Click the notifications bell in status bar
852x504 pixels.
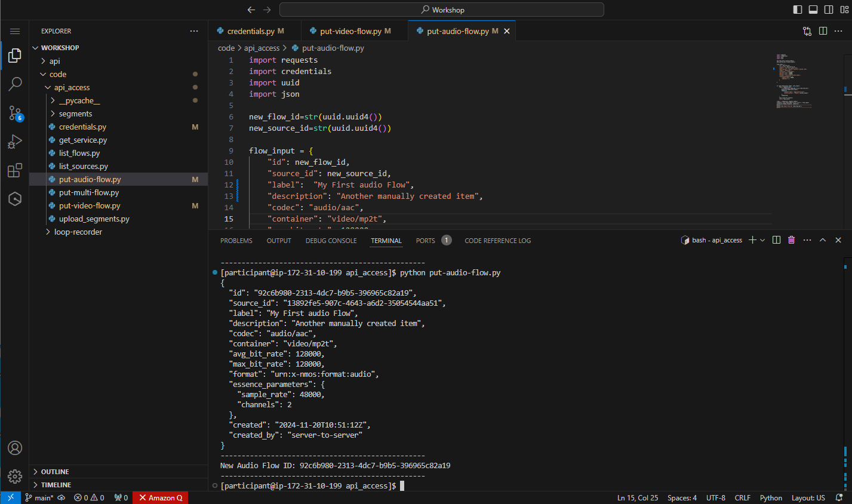839,497
